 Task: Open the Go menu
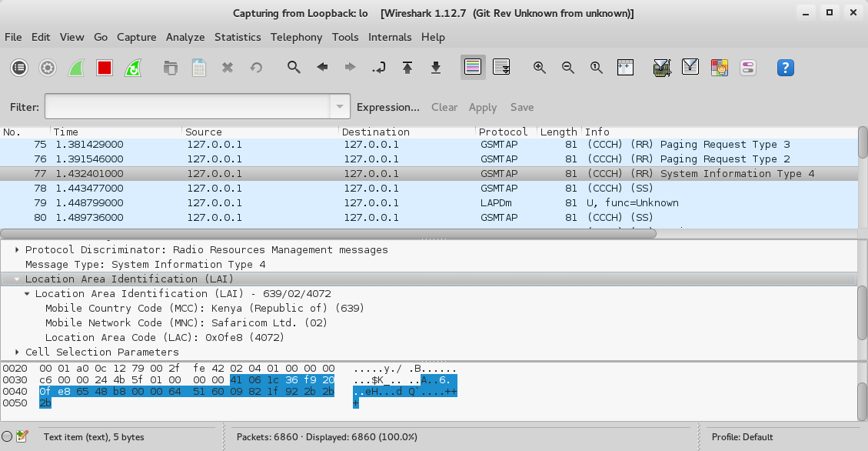click(x=101, y=37)
